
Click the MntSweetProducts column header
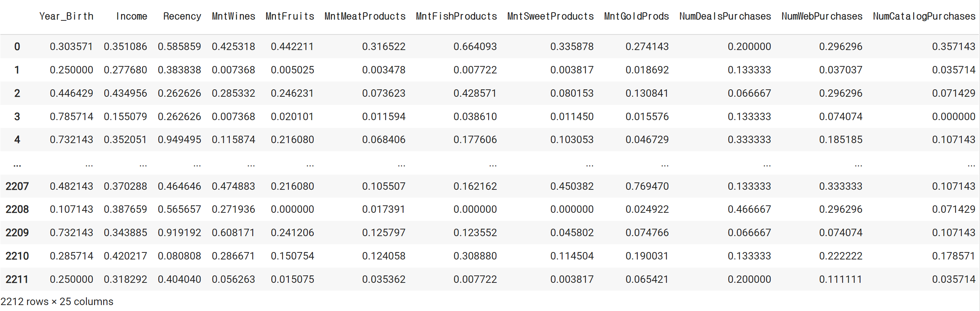pyautogui.click(x=550, y=16)
